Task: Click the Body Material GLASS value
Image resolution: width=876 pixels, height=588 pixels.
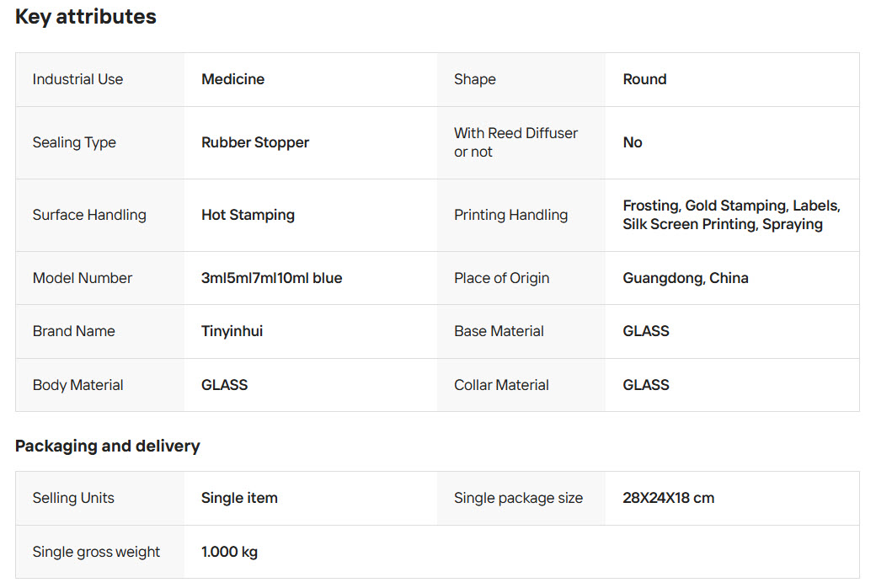Action: (224, 385)
